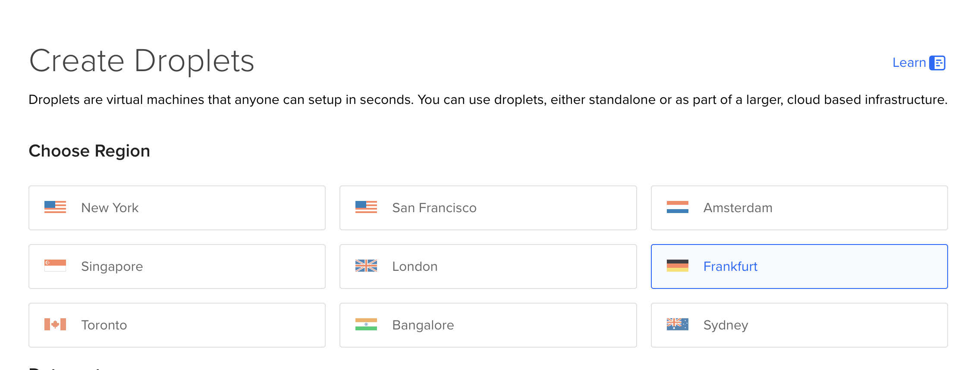
Task: Click the Canadian flag beside Toronto
Action: coord(55,324)
